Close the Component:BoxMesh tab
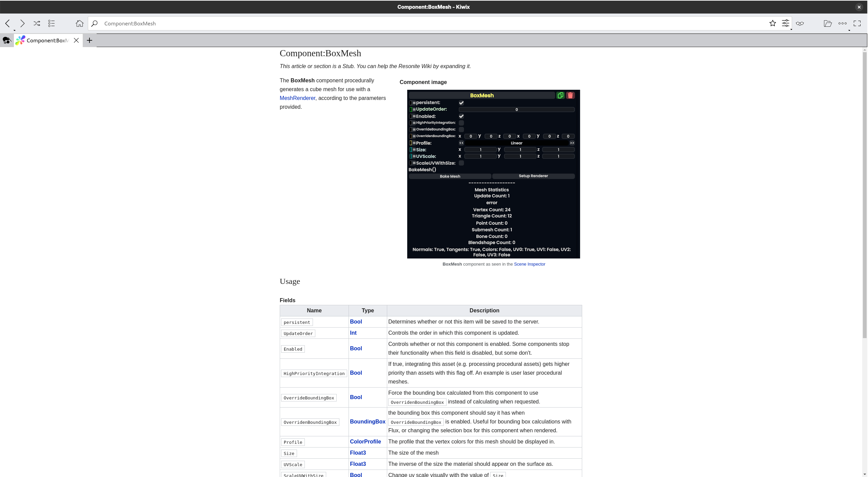868x477 pixels. click(x=76, y=40)
